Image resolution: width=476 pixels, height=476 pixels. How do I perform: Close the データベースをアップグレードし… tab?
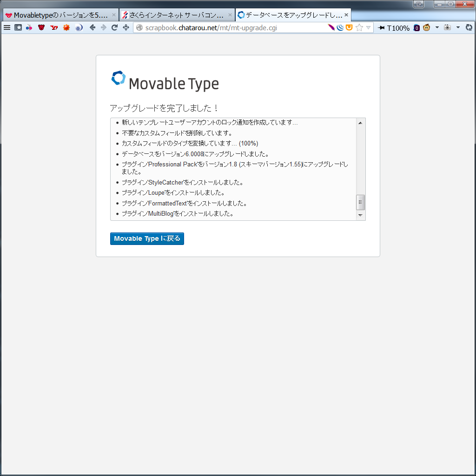coord(346,14)
